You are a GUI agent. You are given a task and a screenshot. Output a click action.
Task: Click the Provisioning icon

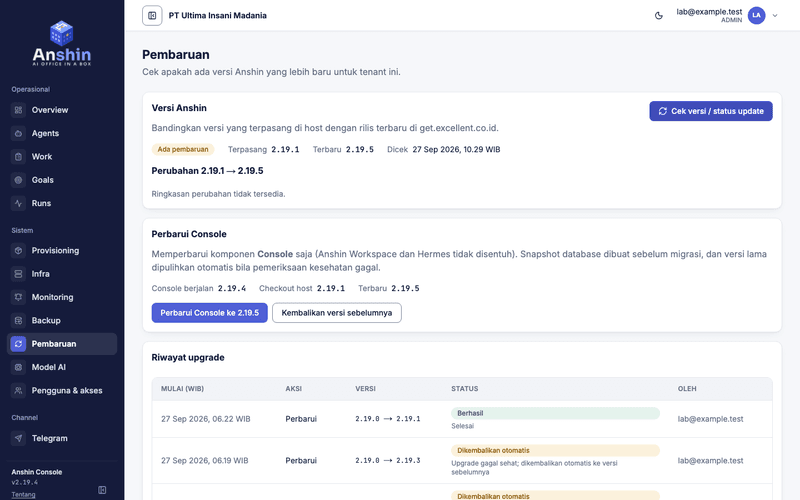coord(18,251)
